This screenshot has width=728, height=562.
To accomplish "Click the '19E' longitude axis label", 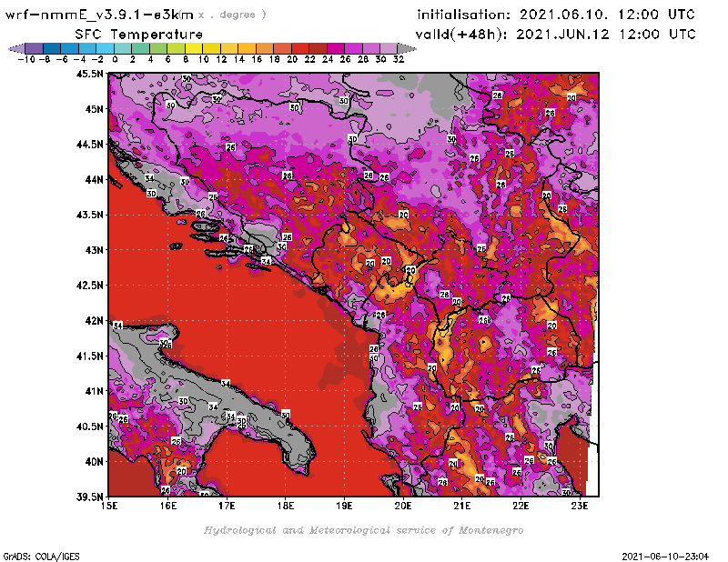I will (x=344, y=506).
